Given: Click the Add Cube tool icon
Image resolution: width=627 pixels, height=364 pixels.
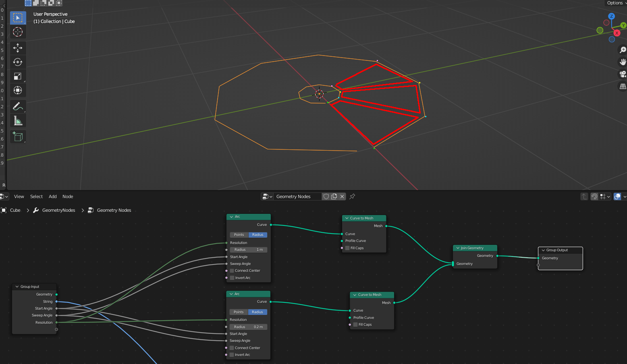Looking at the screenshot, I should pyautogui.click(x=18, y=136).
